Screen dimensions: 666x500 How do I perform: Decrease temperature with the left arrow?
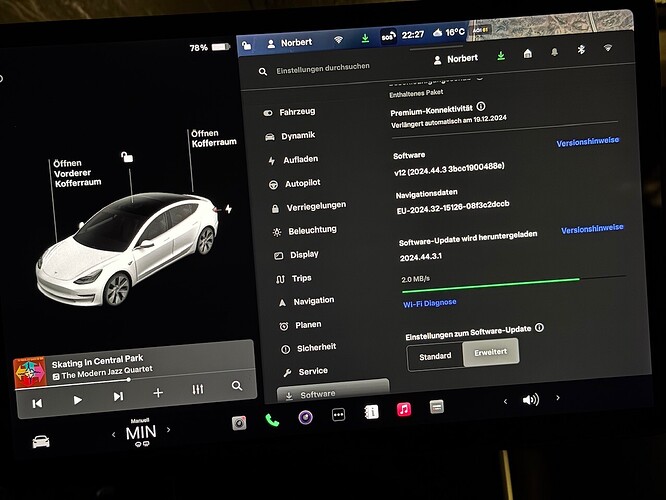(x=113, y=435)
